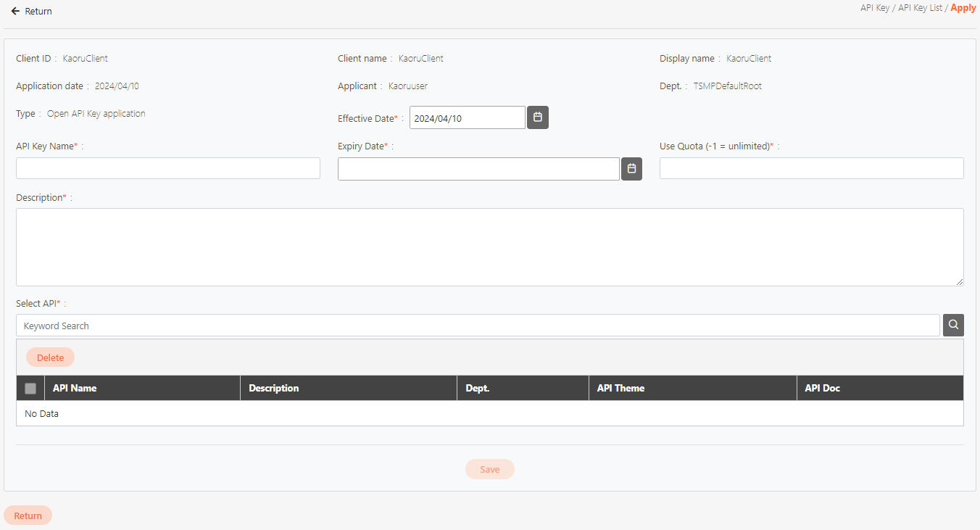Click the API Name column header
This screenshot has height=530, width=980.
coord(75,389)
